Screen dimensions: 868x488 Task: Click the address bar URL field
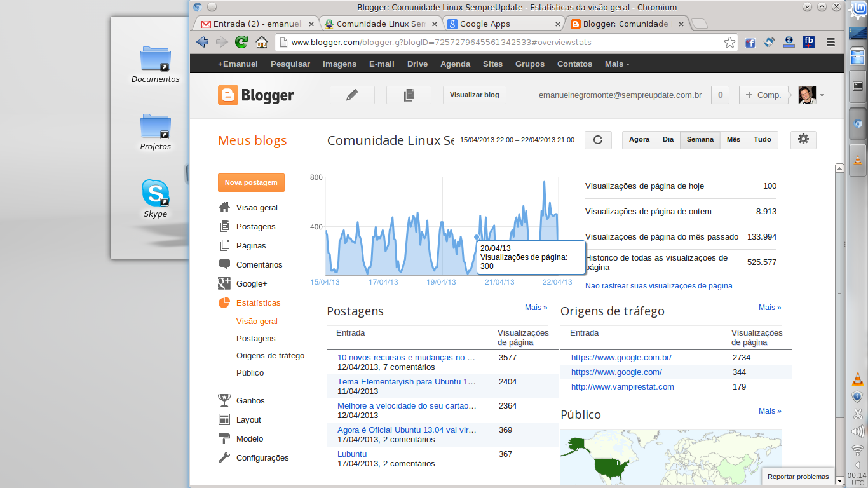point(506,43)
